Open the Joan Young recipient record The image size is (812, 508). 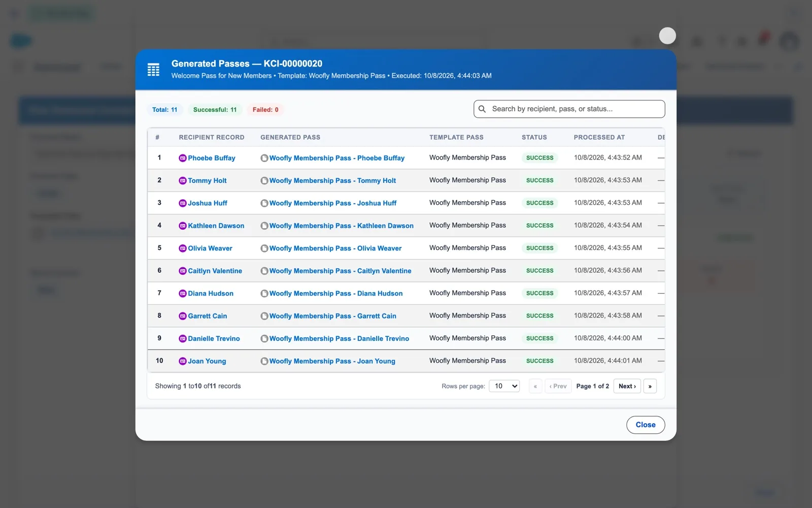click(207, 361)
